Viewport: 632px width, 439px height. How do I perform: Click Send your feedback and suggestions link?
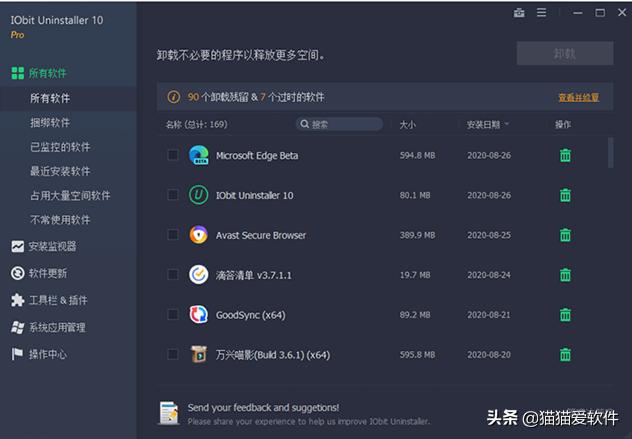[263, 408]
